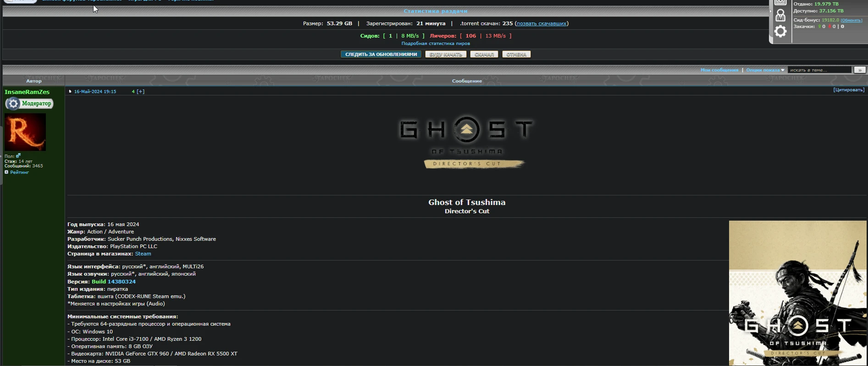The height and width of the screenshot is (366, 868).
Task: Open the позвать скачавших link
Action: (x=542, y=23)
